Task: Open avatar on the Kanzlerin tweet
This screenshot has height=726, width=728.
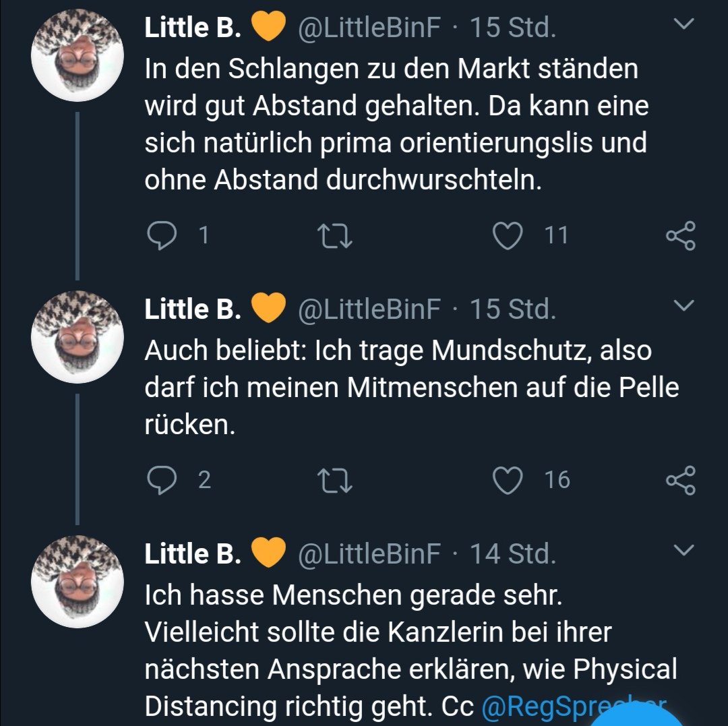Action: [78, 582]
